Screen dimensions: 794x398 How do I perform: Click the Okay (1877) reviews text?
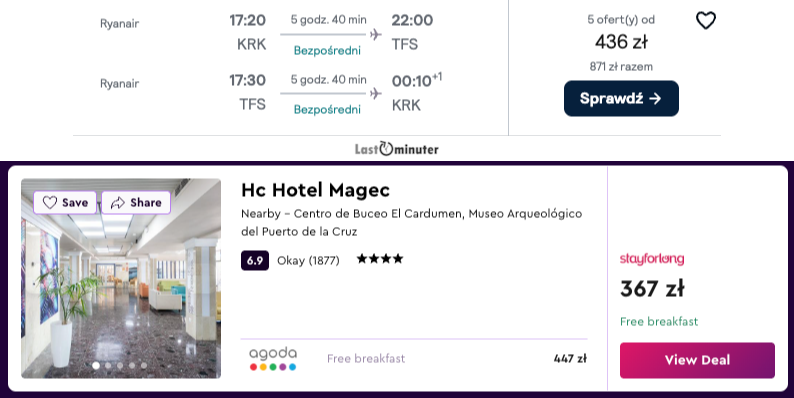point(308,261)
